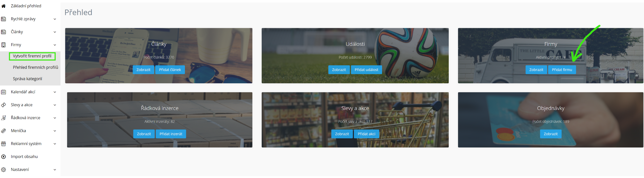
Task: Click the Import obsahu download icon
Action: [3, 157]
